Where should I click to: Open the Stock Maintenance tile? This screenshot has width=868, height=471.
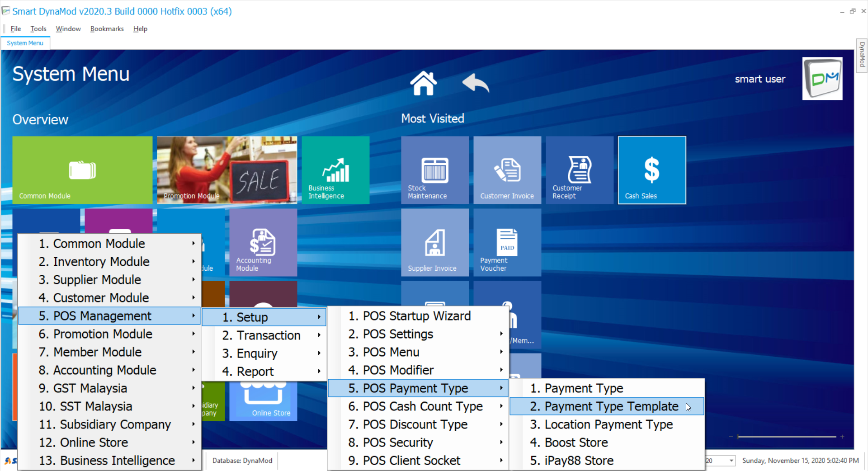coord(435,170)
